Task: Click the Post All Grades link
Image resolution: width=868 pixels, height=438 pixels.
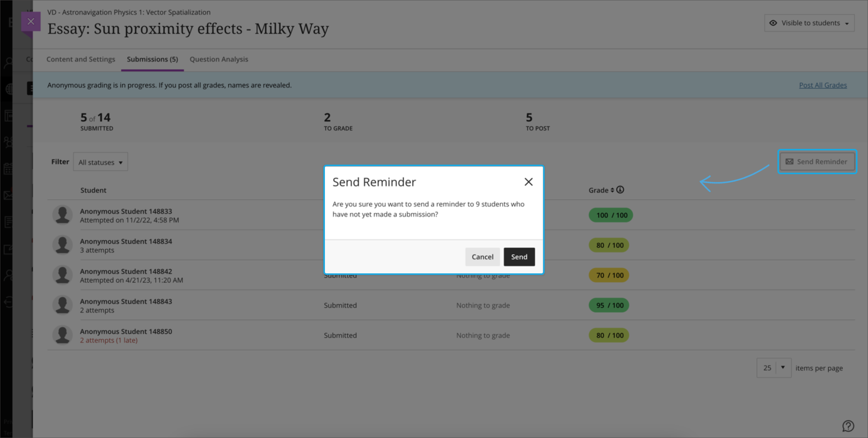Action: (823, 85)
